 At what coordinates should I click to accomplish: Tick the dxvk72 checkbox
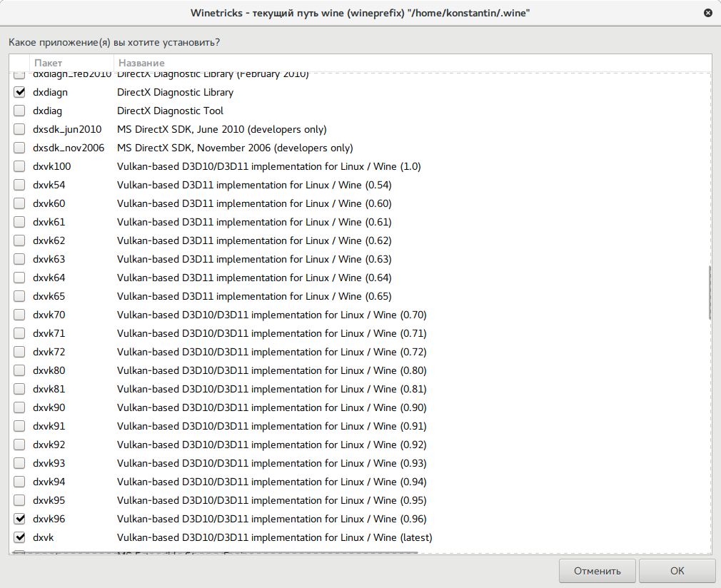tap(19, 352)
